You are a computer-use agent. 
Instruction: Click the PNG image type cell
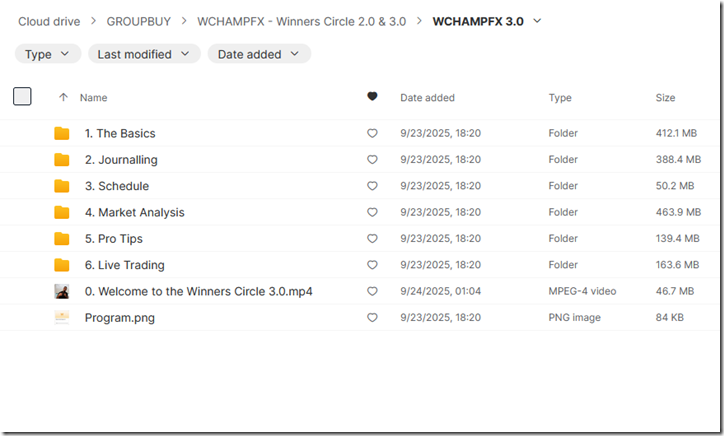[x=574, y=318]
